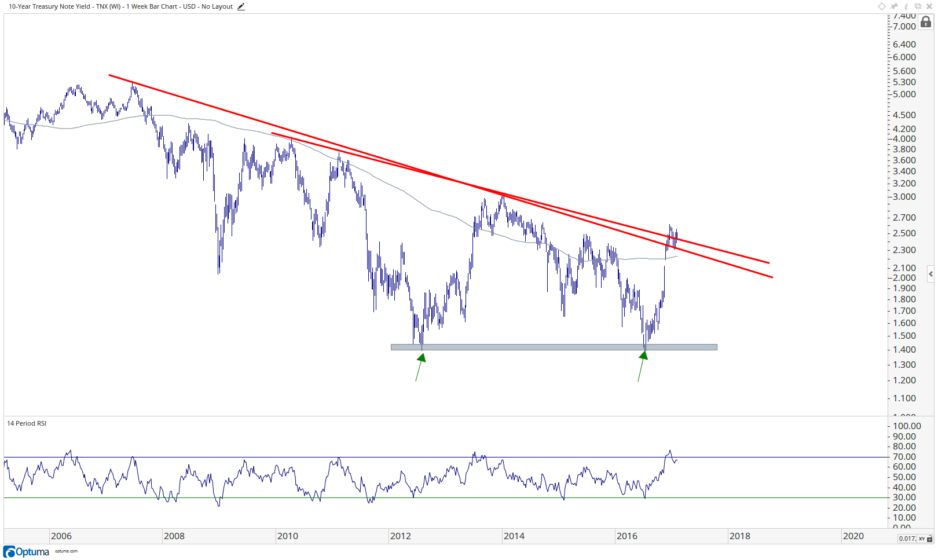Toggle the XY ratio lock icon
Viewport: 938px width, 560px height.
click(x=930, y=539)
